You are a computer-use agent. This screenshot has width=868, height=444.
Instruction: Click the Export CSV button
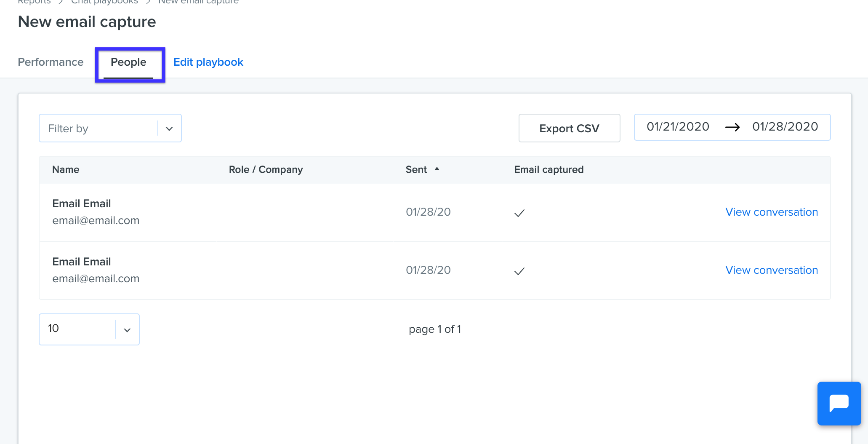pos(569,128)
